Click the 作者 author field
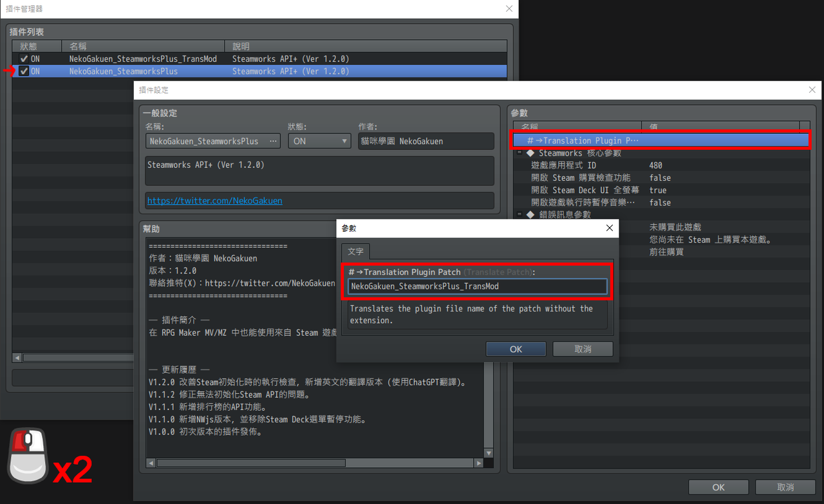 pyautogui.click(x=426, y=141)
